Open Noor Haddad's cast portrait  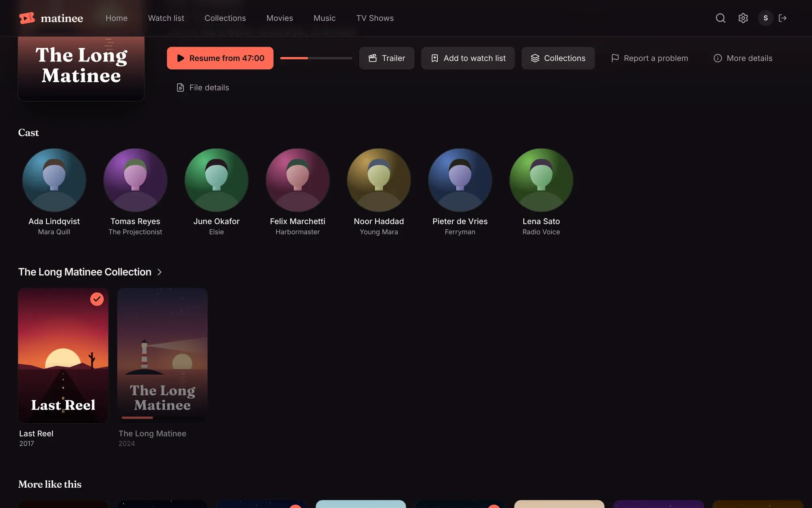pyautogui.click(x=379, y=180)
